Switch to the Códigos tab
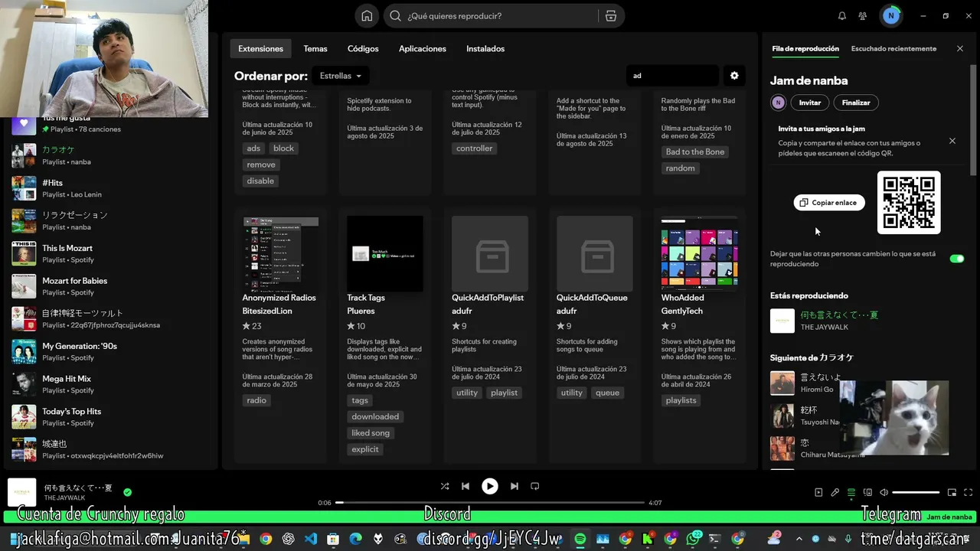The height and width of the screenshot is (551, 980). pos(363,48)
